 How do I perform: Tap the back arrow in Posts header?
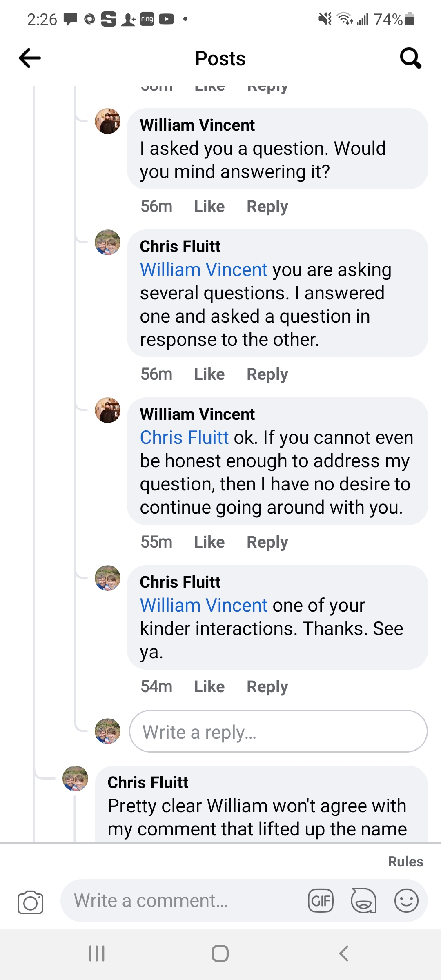30,58
